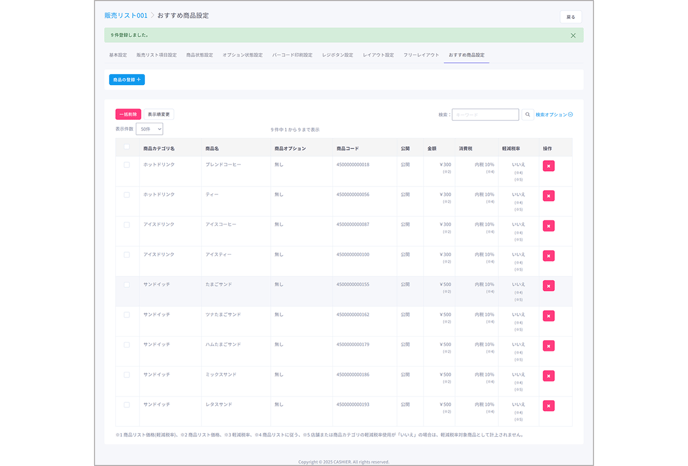Viewport: 688px width, 466px height.
Task: Click the product name レタスサンド
Action: pos(219,404)
